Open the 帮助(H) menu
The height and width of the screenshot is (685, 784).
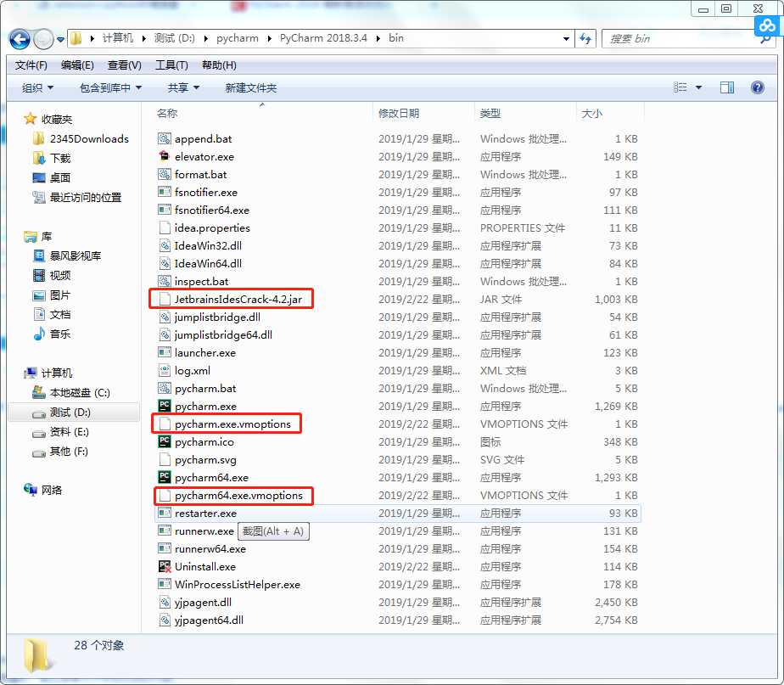point(219,65)
